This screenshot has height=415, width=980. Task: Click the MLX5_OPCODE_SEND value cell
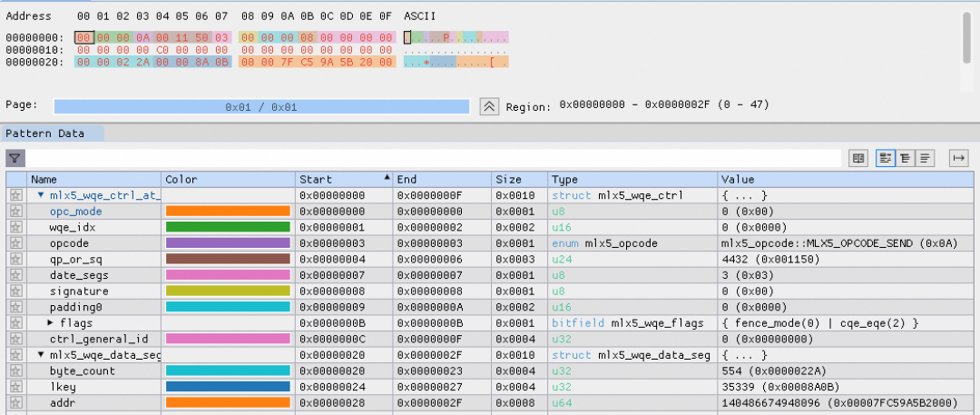click(840, 243)
